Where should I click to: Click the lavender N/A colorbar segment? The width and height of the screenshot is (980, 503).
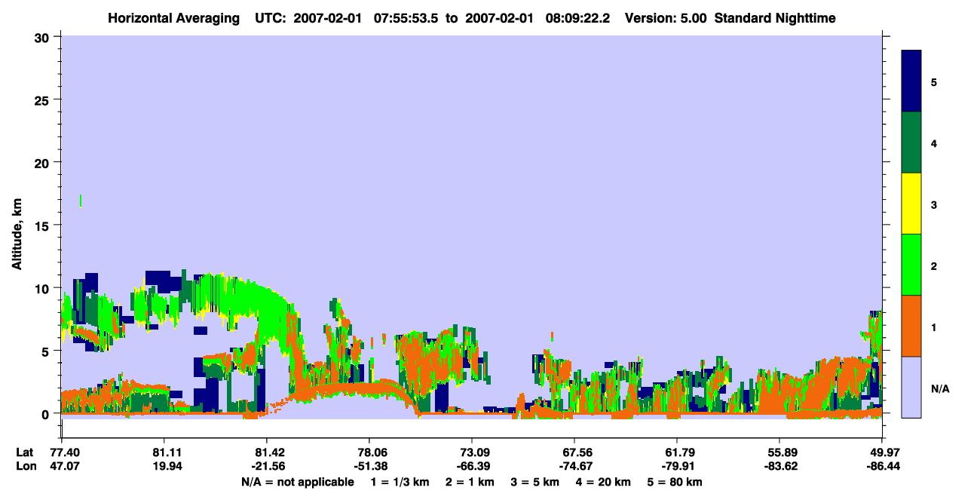[911, 387]
